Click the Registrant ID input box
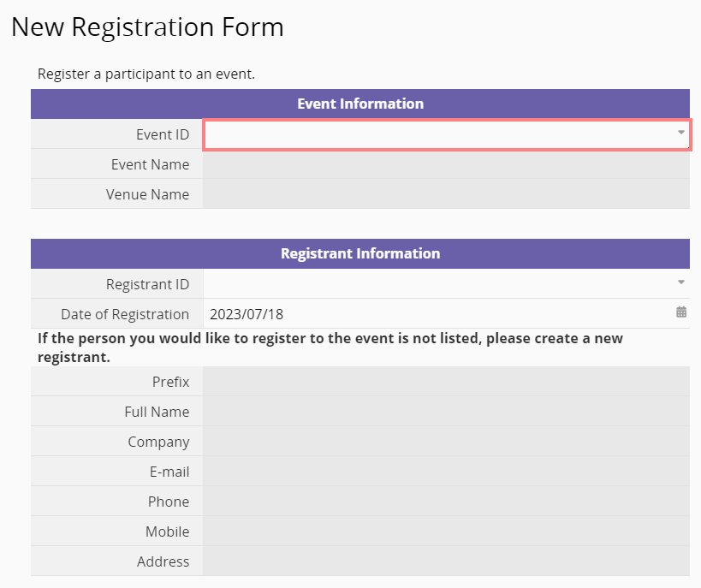The image size is (701, 588). pos(437,283)
